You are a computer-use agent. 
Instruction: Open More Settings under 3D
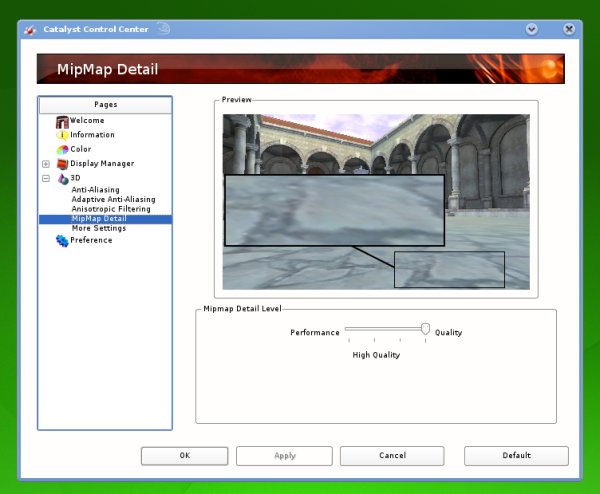coord(98,228)
